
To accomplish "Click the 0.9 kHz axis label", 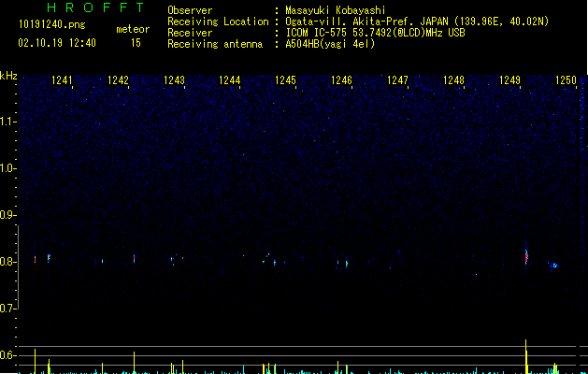I will 7,215.
